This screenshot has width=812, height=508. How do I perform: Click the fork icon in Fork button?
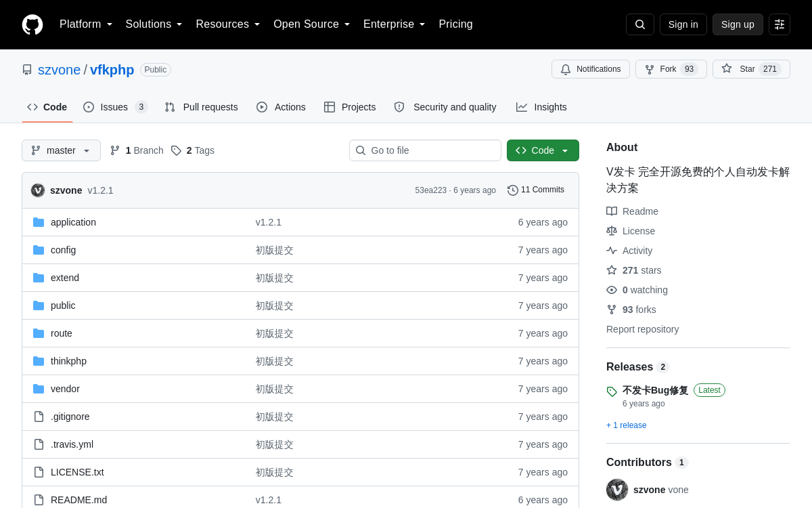(650, 69)
